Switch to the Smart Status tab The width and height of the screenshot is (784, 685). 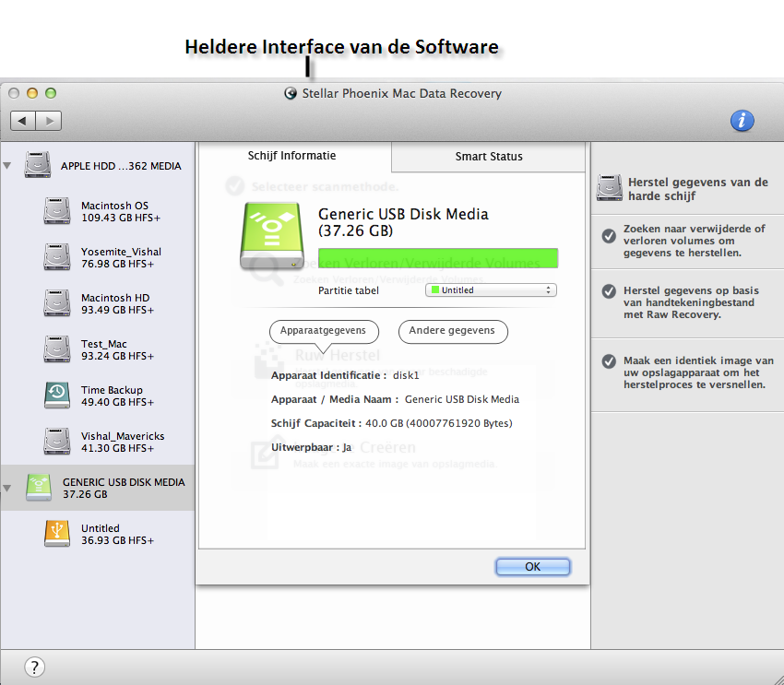tap(489, 157)
